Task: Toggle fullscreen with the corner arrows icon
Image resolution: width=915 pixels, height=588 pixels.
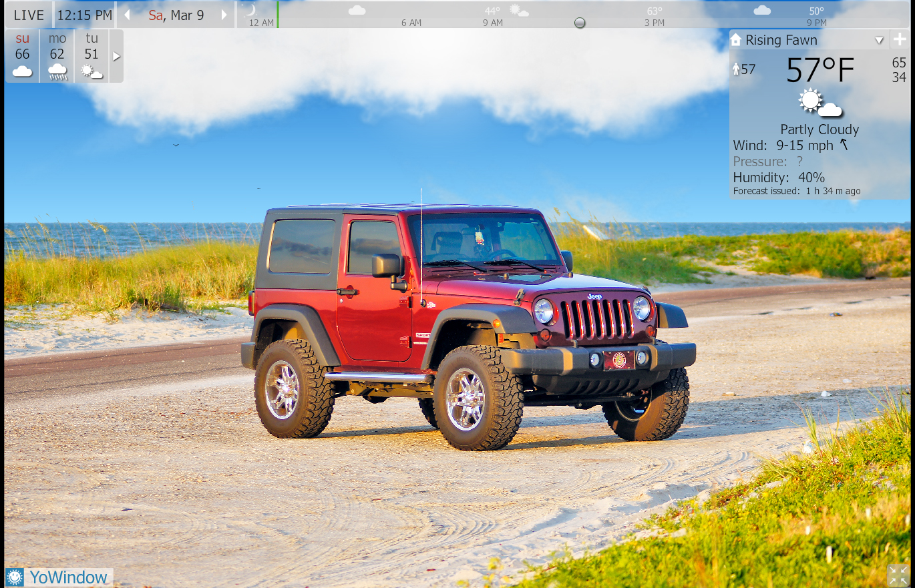Action: pyautogui.click(x=898, y=575)
